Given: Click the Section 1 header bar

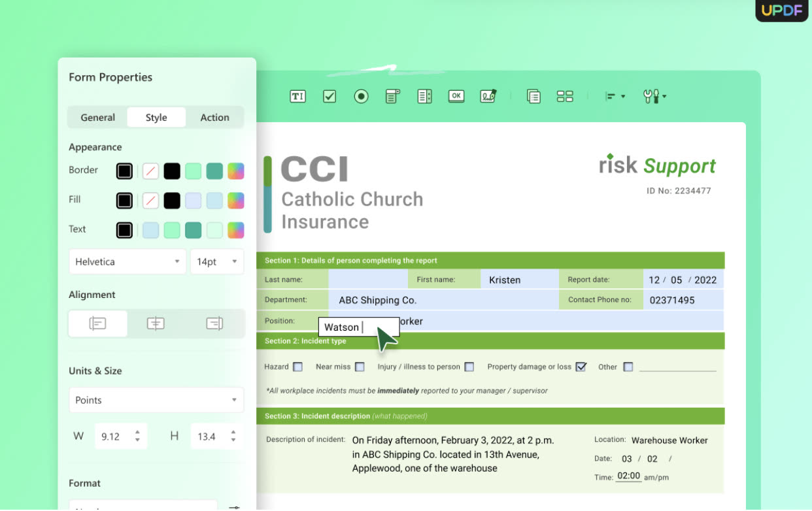Looking at the screenshot, I should coord(490,260).
